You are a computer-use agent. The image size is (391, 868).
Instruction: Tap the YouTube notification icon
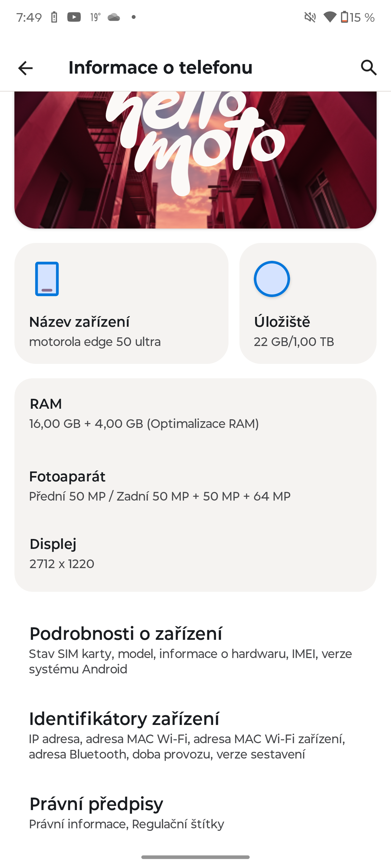(x=74, y=17)
